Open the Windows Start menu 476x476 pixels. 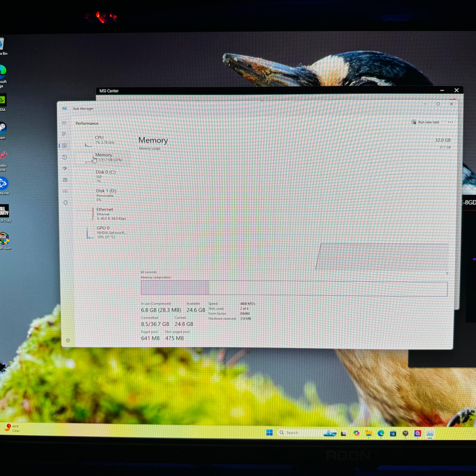270,432
